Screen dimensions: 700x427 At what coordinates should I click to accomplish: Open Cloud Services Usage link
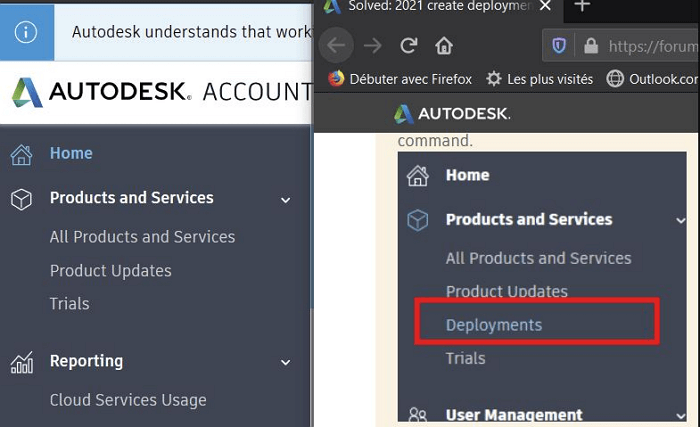(x=128, y=400)
